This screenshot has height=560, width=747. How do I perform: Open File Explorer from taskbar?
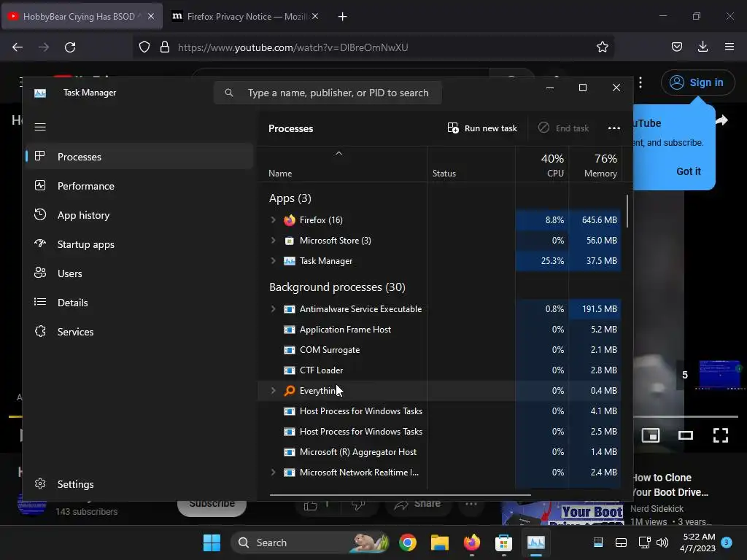coord(439,542)
